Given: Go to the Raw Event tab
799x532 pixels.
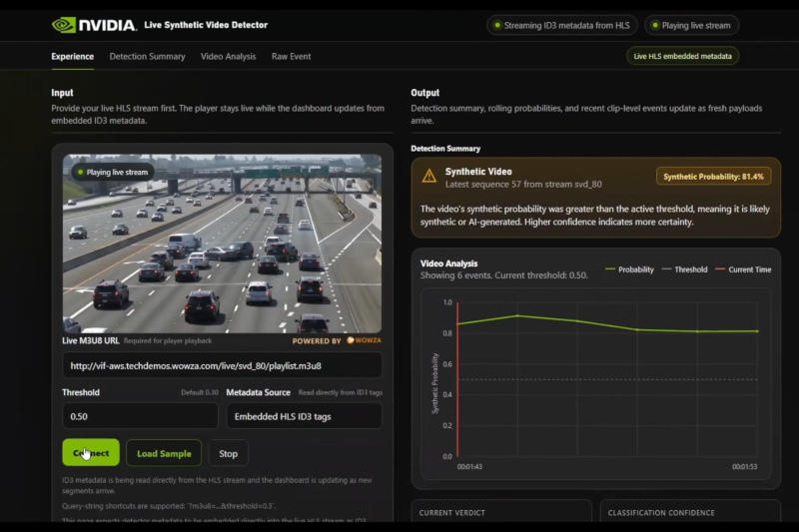Looking at the screenshot, I should click(291, 57).
